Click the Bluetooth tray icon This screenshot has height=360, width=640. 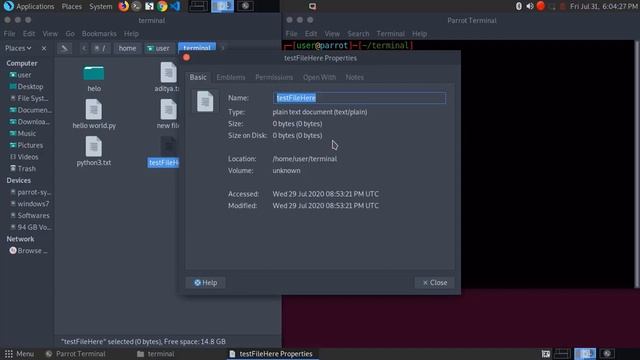point(518,6)
